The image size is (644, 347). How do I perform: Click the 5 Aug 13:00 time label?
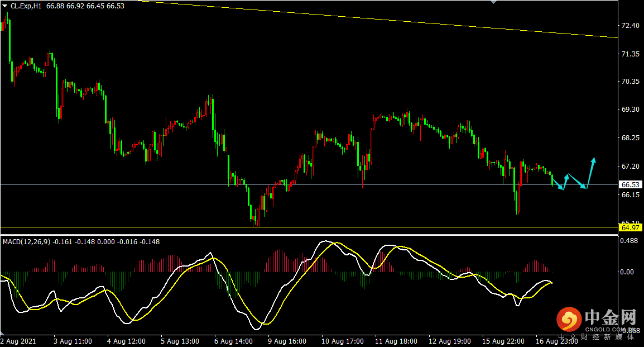click(x=180, y=341)
